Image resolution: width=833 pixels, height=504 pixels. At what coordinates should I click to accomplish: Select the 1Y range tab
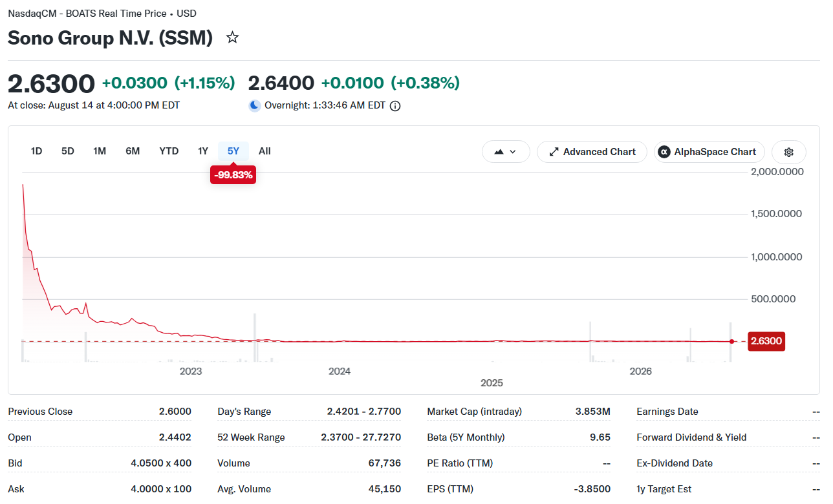click(203, 151)
